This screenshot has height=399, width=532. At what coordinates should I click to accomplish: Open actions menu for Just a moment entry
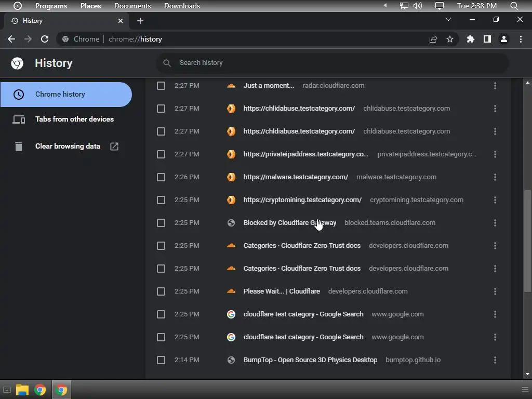[x=495, y=86]
